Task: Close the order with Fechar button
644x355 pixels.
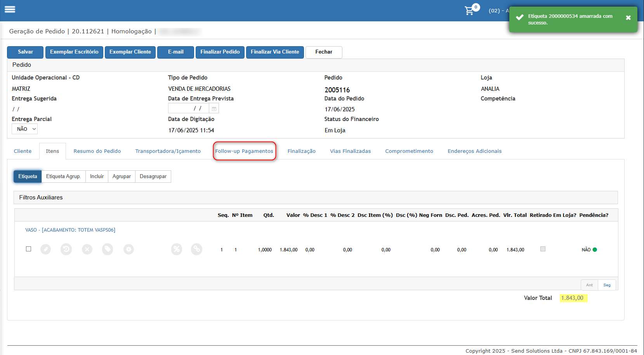Action: tap(324, 52)
